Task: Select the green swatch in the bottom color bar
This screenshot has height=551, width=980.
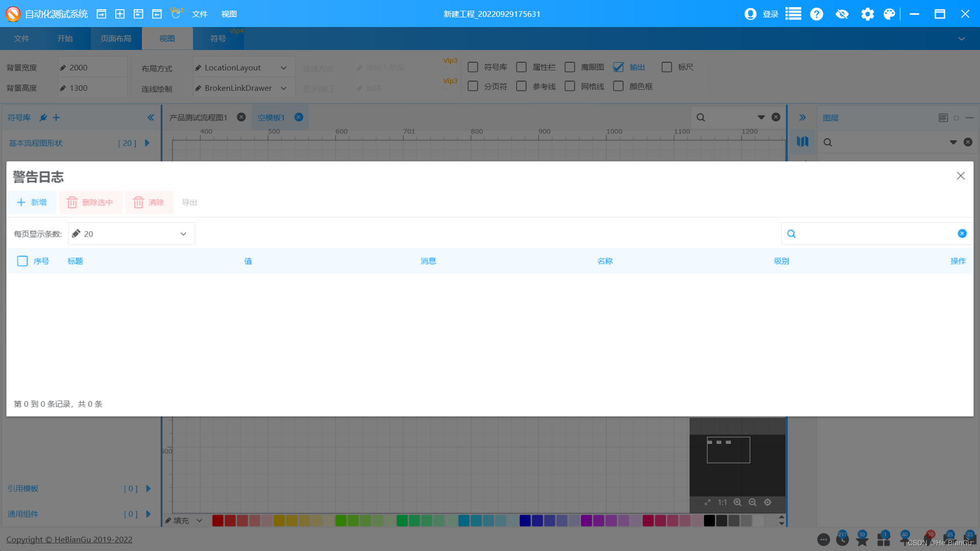Action: point(340,520)
